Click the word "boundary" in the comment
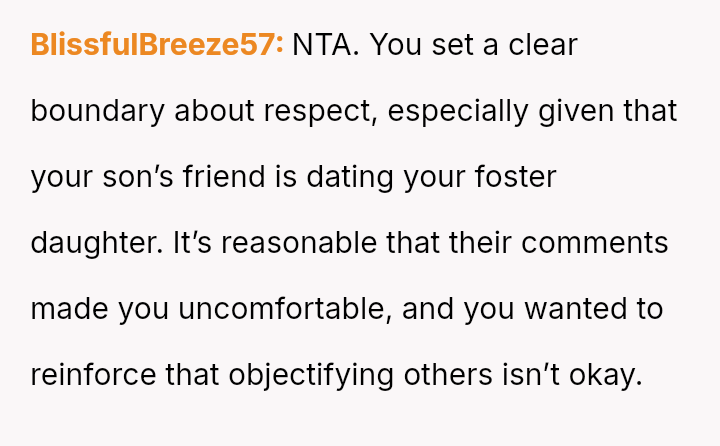 coord(97,111)
